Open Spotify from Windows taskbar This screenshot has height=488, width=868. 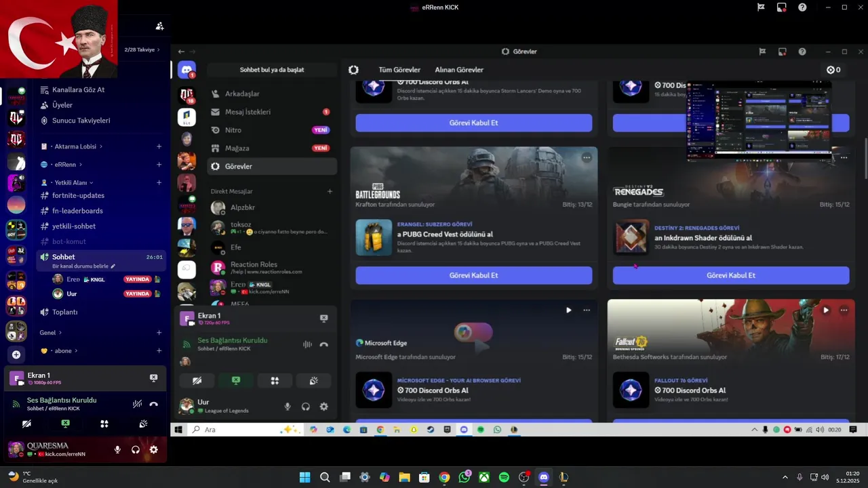(504, 477)
